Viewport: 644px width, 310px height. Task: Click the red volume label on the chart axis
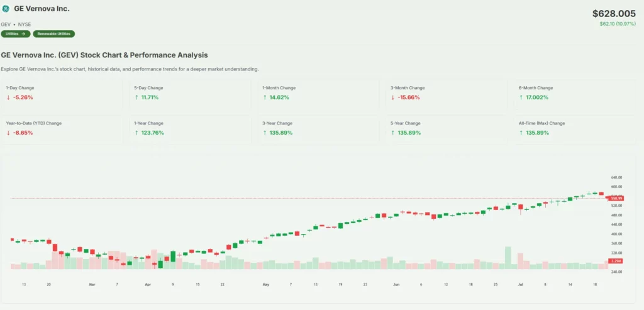click(x=616, y=260)
